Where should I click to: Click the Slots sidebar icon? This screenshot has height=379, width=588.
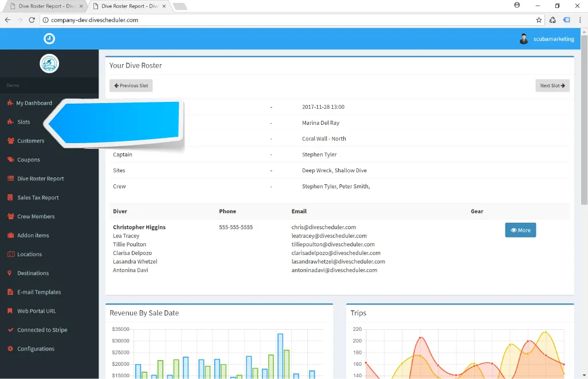tap(10, 122)
